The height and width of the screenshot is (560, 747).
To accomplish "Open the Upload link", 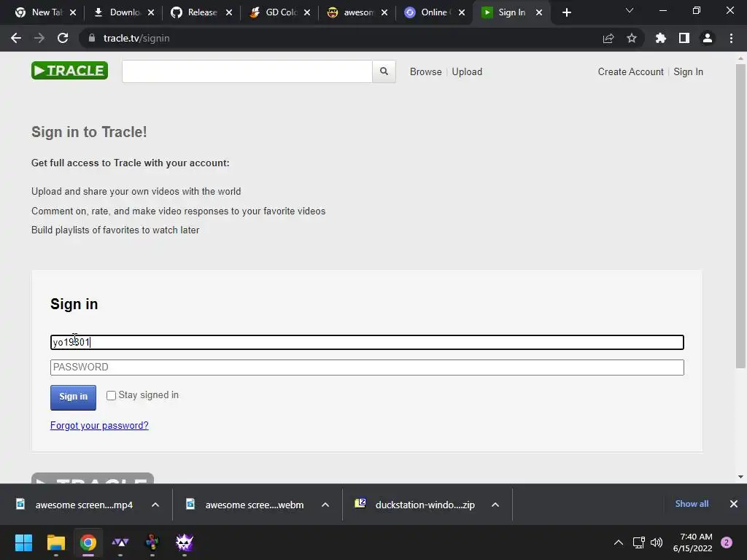I will pyautogui.click(x=467, y=71).
